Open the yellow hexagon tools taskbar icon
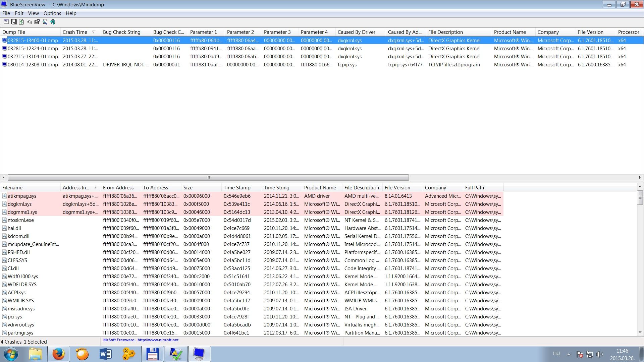Screen dimensions: 644x362 [x=129, y=354]
